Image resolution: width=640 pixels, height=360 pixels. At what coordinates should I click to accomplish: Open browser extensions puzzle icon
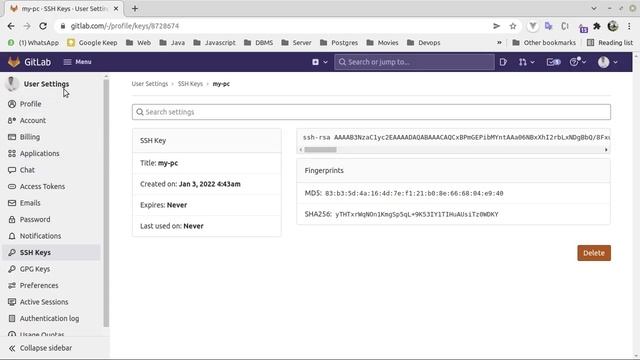[x=597, y=26]
